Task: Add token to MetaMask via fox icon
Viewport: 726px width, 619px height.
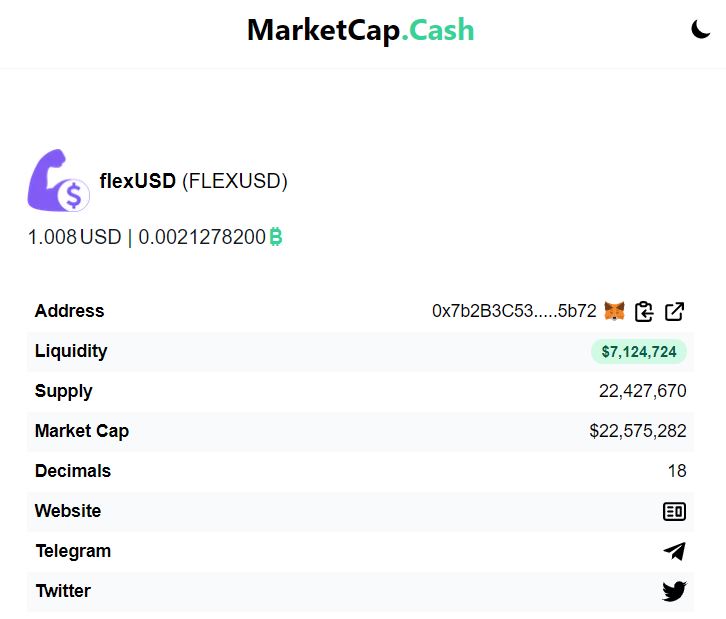Action: 614,311
